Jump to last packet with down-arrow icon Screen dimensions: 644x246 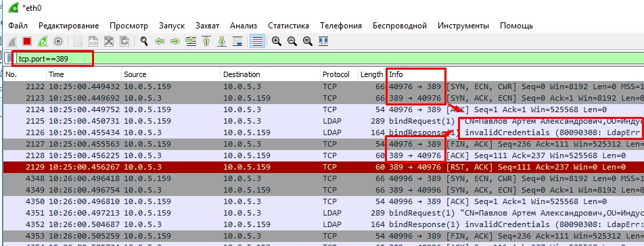pyautogui.click(x=222, y=41)
